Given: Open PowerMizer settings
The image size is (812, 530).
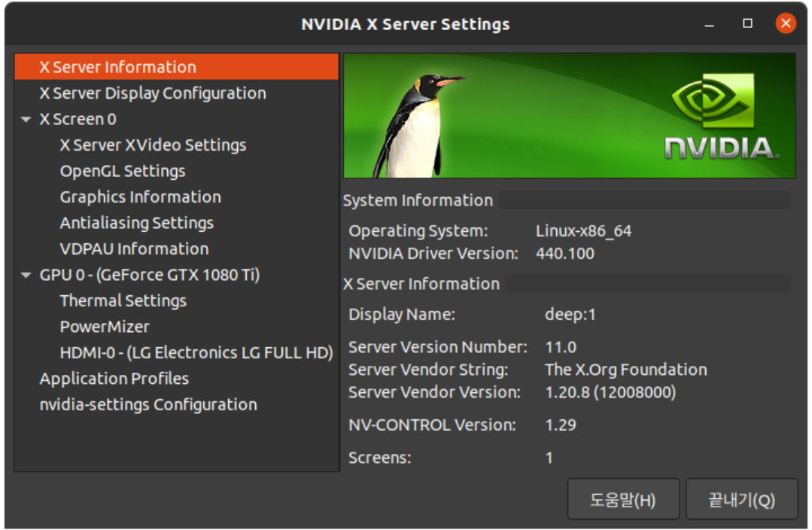Looking at the screenshot, I should click(x=105, y=327).
